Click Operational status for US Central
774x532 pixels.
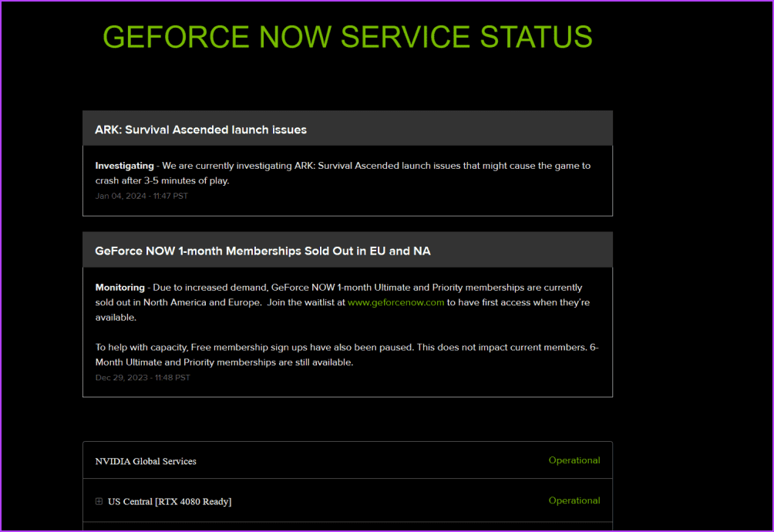(x=574, y=500)
